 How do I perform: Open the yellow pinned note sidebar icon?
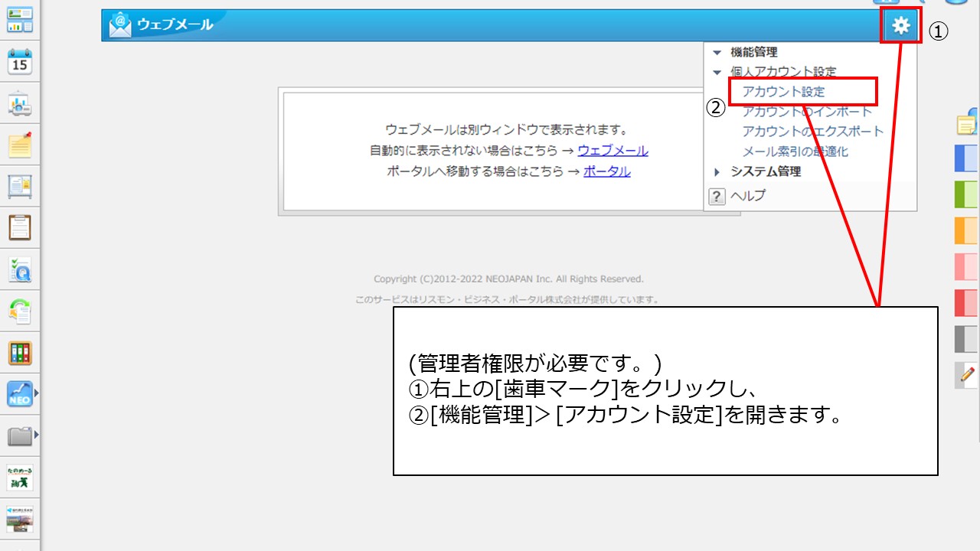pyautogui.click(x=20, y=145)
